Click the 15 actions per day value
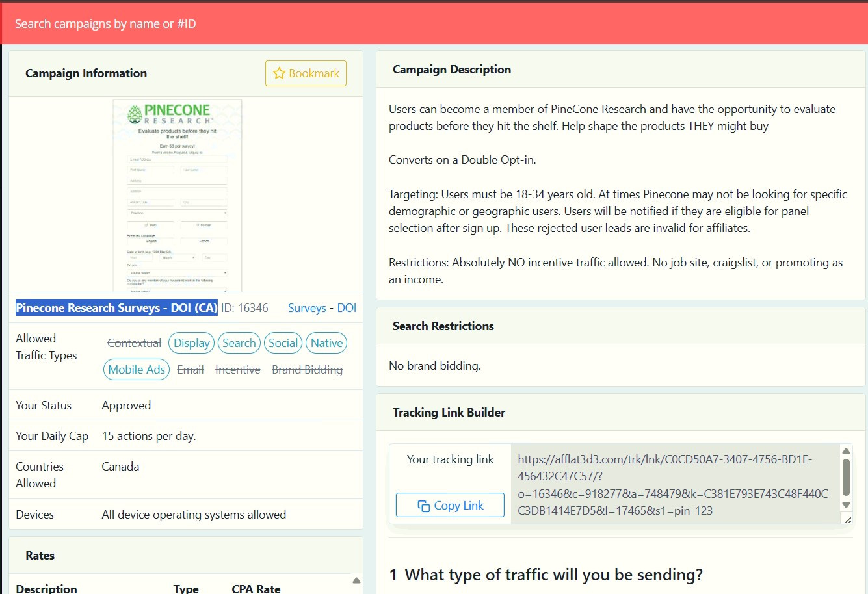868x594 pixels. [x=149, y=436]
